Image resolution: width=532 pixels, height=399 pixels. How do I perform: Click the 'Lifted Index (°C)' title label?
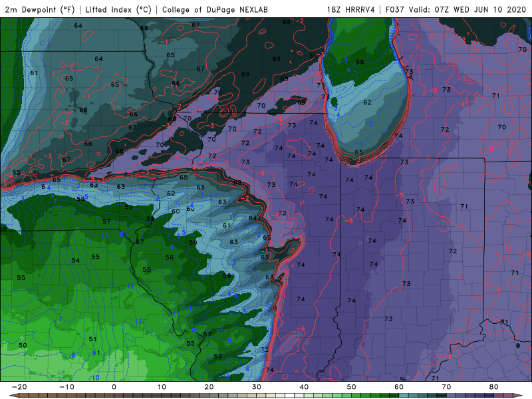(x=118, y=9)
